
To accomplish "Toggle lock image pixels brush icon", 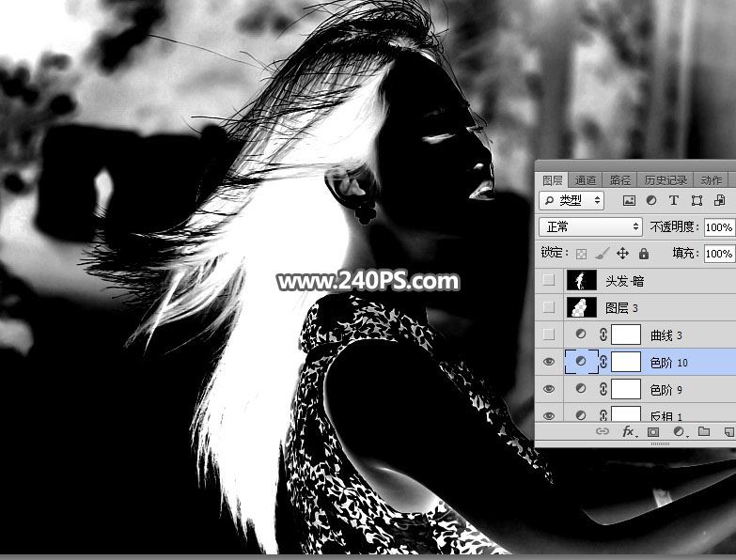I will (x=602, y=254).
